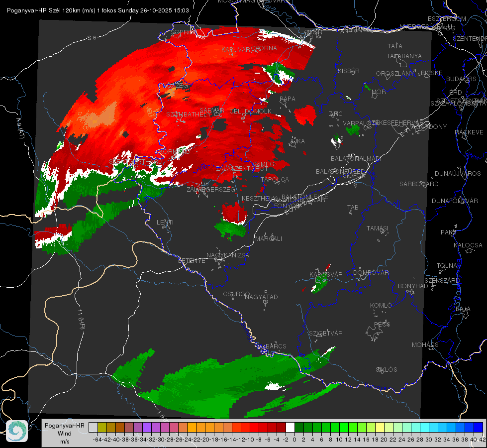Click the BAJA town label
This screenshot has height=448, width=487.
pyautogui.click(x=463, y=309)
